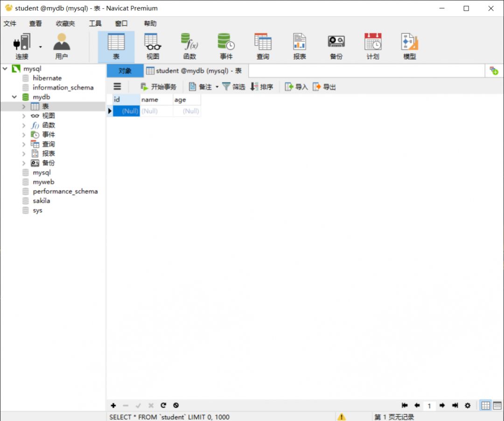This screenshot has width=504, height=421.
Task: Go to the last page of records
Action: pyautogui.click(x=455, y=405)
